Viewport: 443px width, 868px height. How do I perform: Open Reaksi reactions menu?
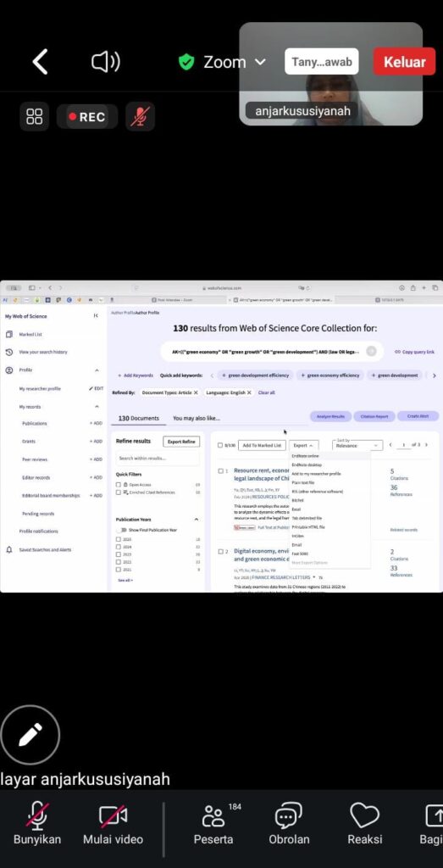(x=365, y=824)
